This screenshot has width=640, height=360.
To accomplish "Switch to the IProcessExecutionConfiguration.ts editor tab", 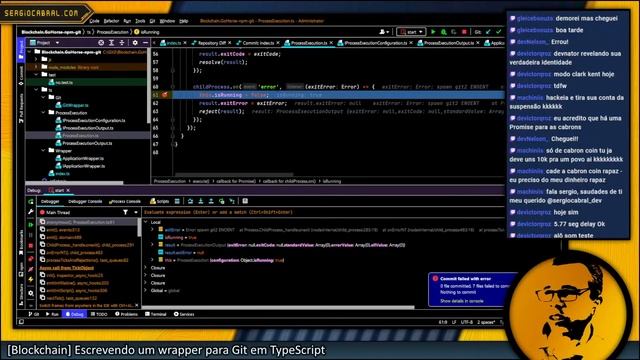I will (375, 43).
